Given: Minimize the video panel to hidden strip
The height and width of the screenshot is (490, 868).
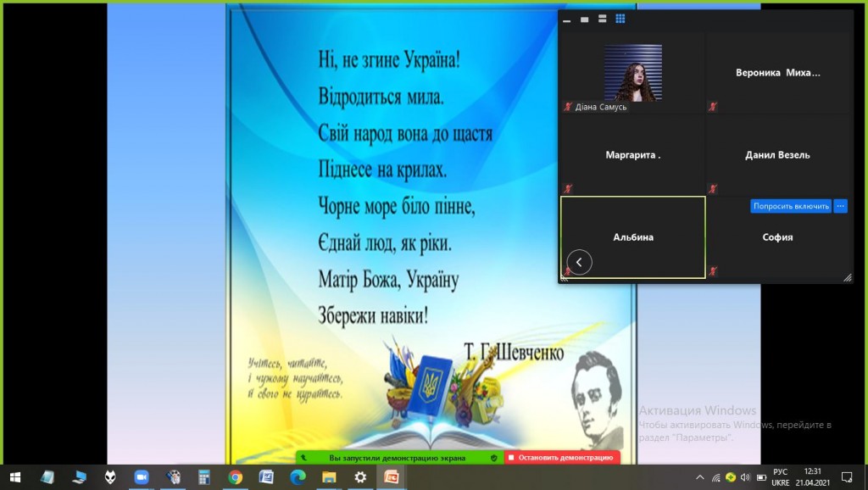Looking at the screenshot, I should 567,19.
